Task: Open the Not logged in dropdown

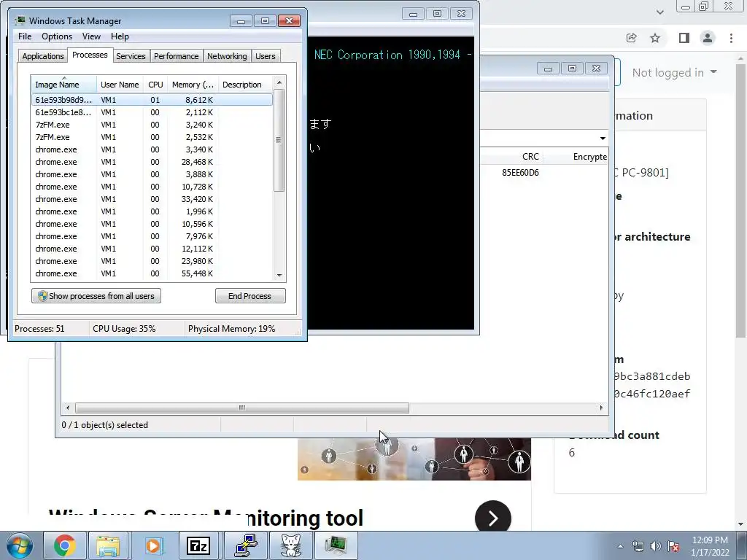Action: 674,72
